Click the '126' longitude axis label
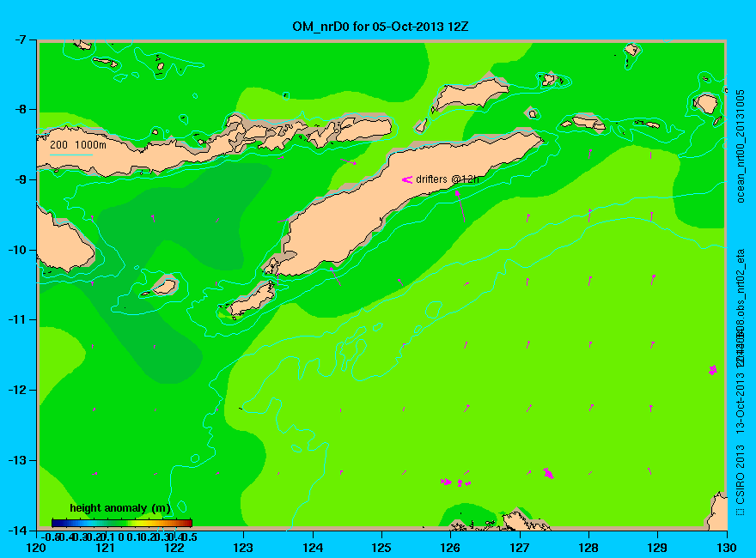 pos(451,548)
